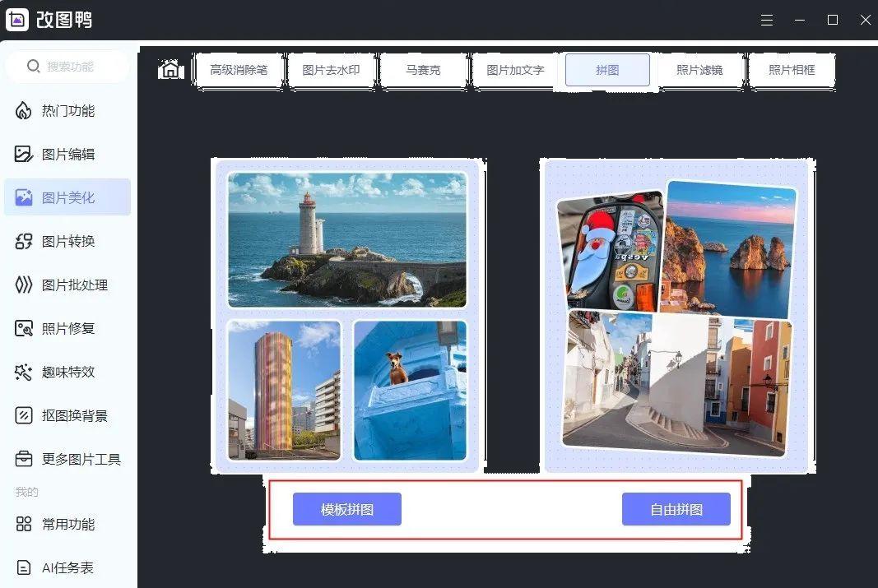Click the 自由拼图 button

pos(676,510)
